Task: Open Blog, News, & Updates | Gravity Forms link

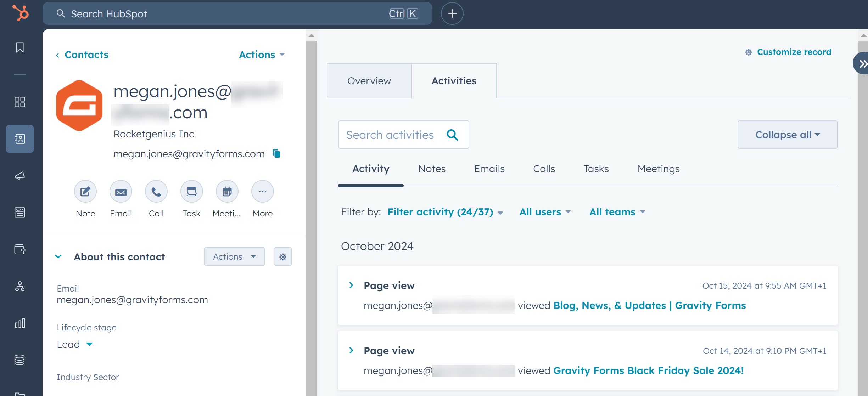Action: pyautogui.click(x=649, y=305)
